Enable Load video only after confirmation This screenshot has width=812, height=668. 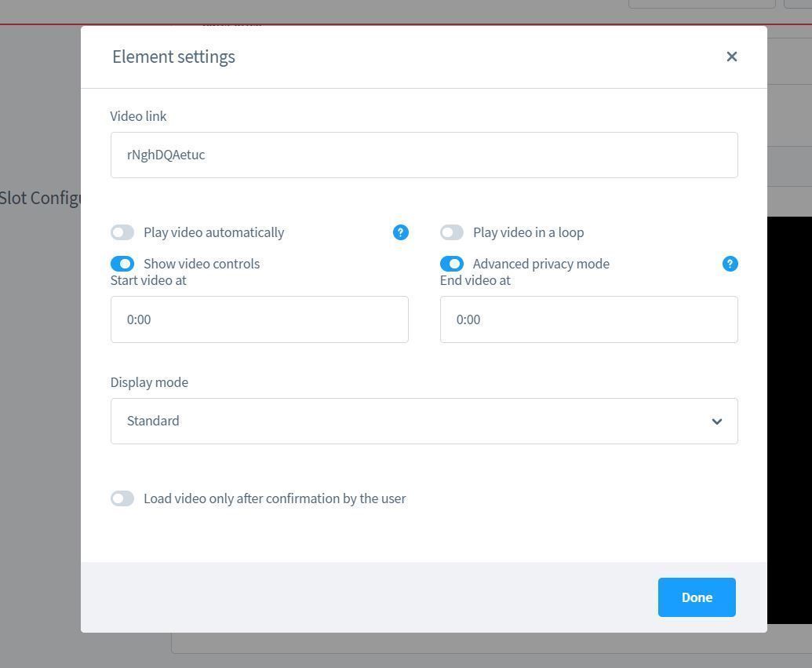tap(122, 498)
